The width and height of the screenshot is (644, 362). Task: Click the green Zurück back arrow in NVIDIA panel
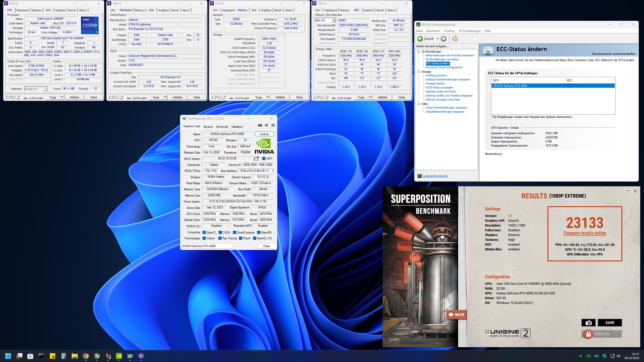click(x=420, y=39)
